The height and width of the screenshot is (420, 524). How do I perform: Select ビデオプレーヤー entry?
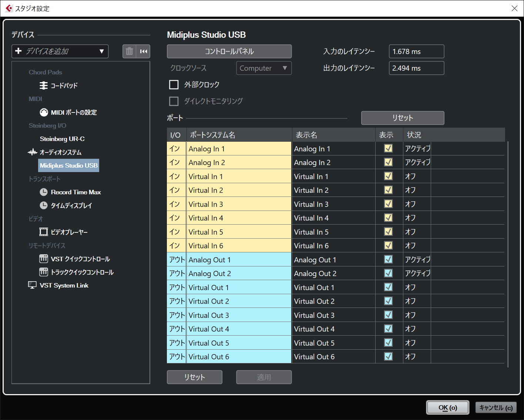[69, 232]
